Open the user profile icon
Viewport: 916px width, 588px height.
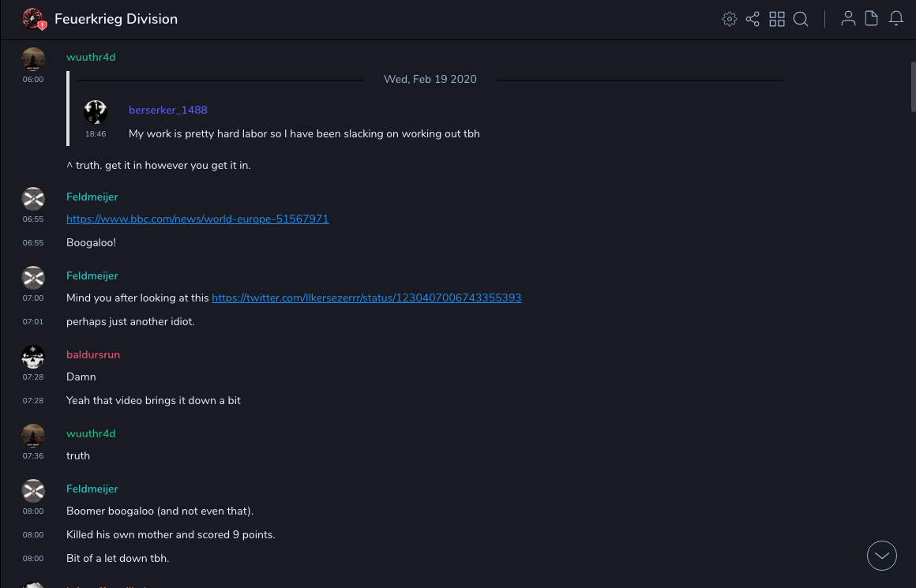click(x=848, y=19)
